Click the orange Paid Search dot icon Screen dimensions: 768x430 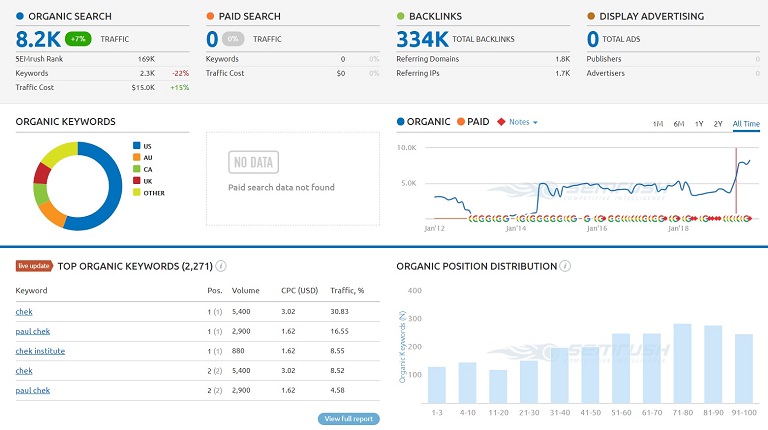(x=210, y=16)
